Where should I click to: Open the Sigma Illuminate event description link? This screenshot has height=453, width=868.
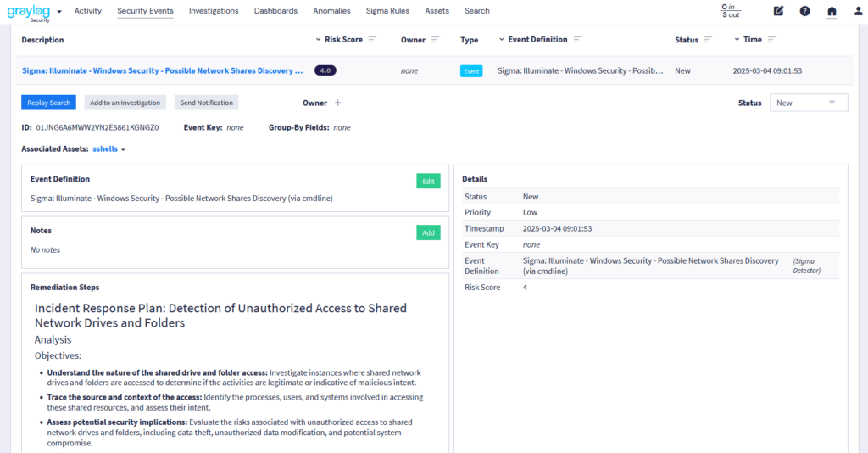[162, 71]
